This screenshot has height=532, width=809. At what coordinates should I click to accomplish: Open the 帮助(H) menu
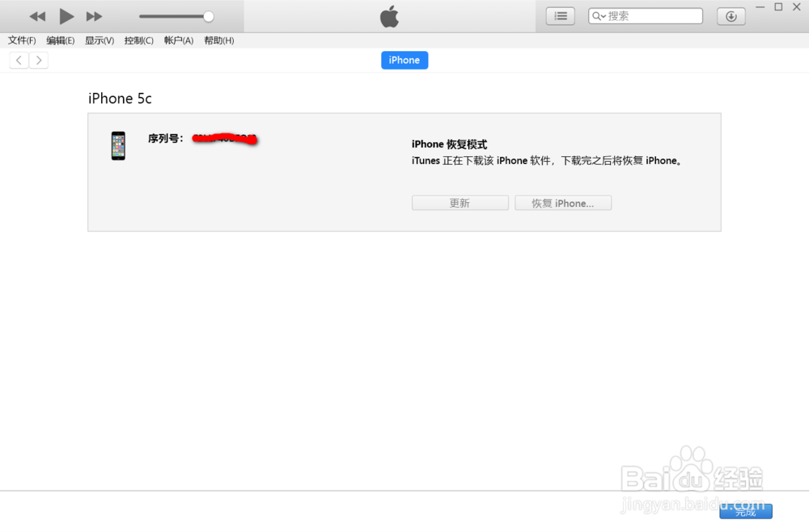[218, 40]
